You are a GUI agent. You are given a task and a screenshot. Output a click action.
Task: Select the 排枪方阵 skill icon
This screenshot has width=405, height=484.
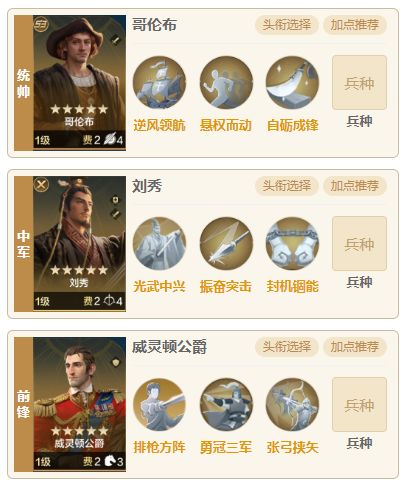pyautogui.click(x=159, y=405)
